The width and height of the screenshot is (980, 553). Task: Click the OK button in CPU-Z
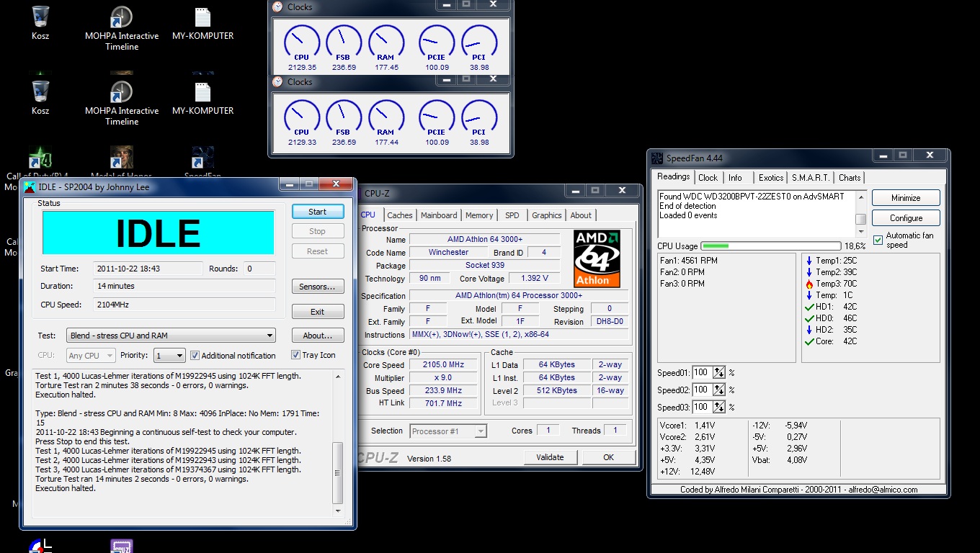point(609,457)
